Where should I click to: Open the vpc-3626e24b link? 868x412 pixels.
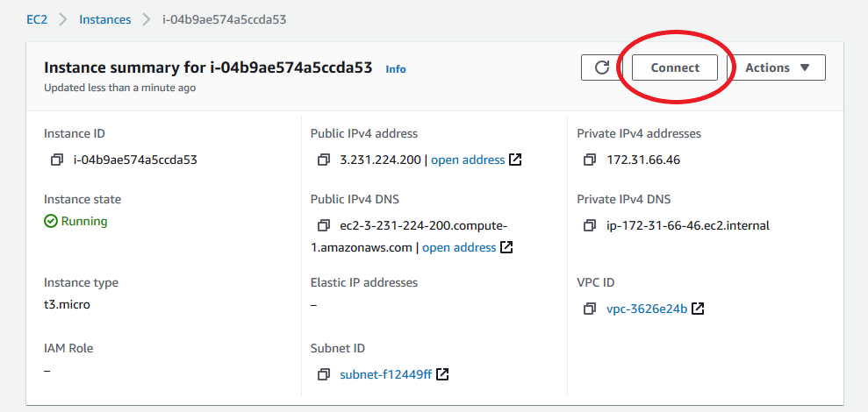647,309
